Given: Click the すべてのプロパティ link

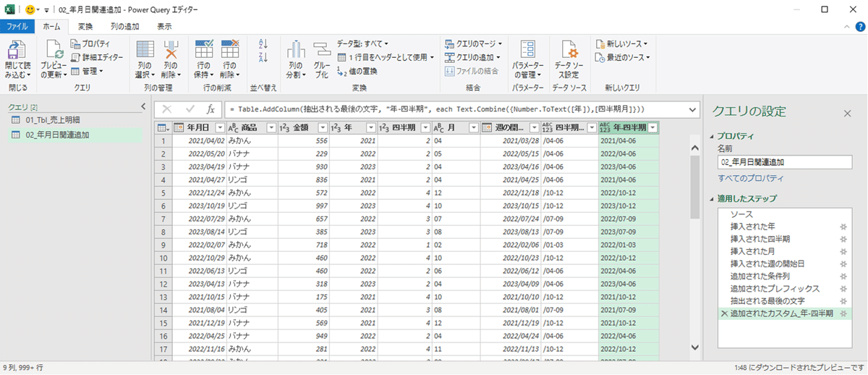Looking at the screenshot, I should pos(750,178).
